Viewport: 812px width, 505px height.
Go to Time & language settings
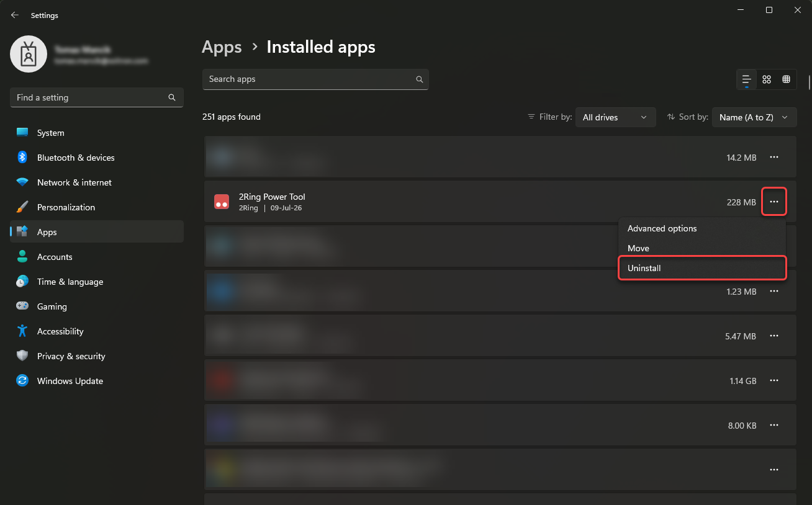(97, 282)
